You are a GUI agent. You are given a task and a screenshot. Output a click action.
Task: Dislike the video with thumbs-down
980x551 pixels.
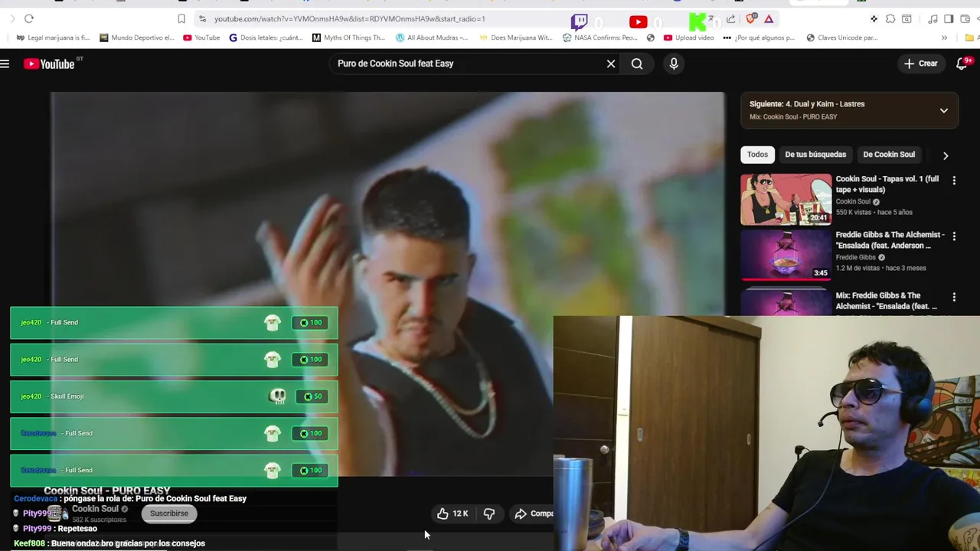click(x=489, y=514)
